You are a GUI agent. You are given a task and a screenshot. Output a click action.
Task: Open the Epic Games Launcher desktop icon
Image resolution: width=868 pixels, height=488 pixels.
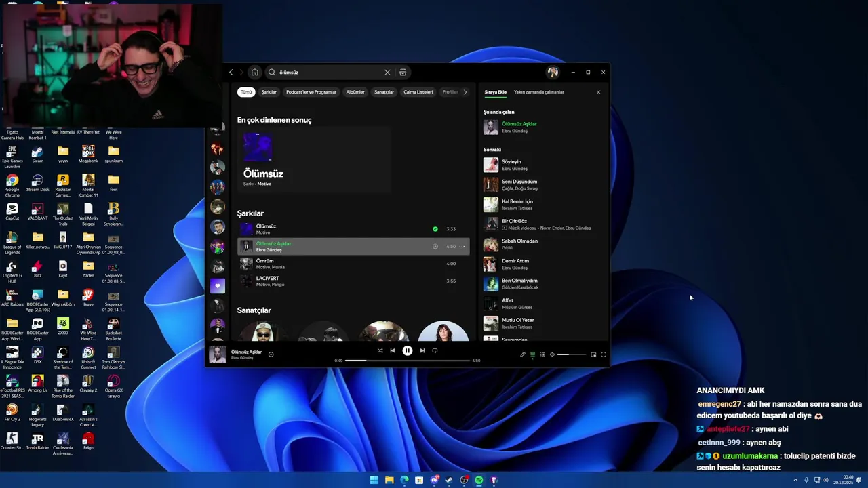click(12, 157)
